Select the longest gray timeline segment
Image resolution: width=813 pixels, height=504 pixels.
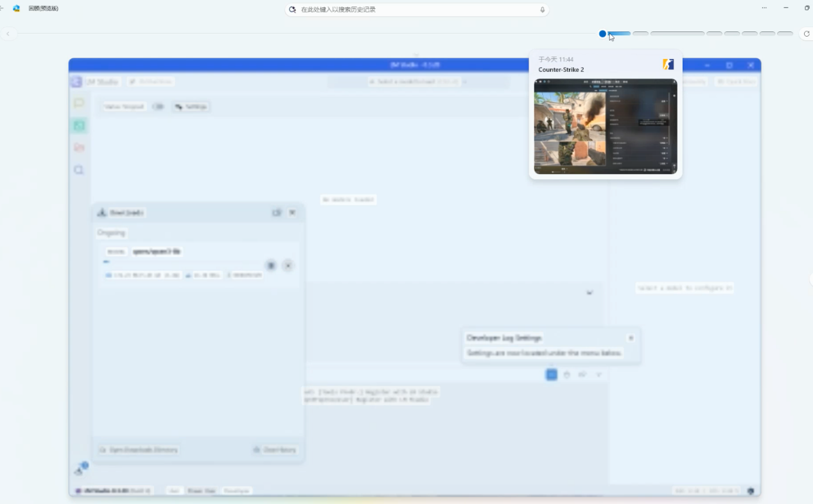click(677, 33)
